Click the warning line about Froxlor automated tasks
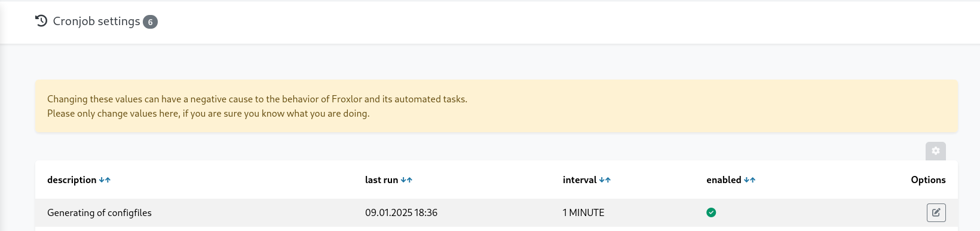Viewport: 980px width, 231px height. (257, 99)
